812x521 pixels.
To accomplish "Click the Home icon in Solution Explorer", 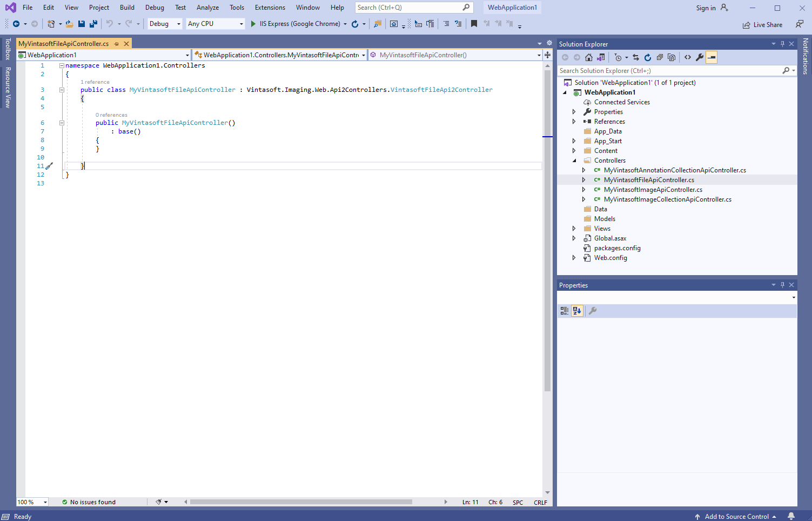I will (589, 57).
